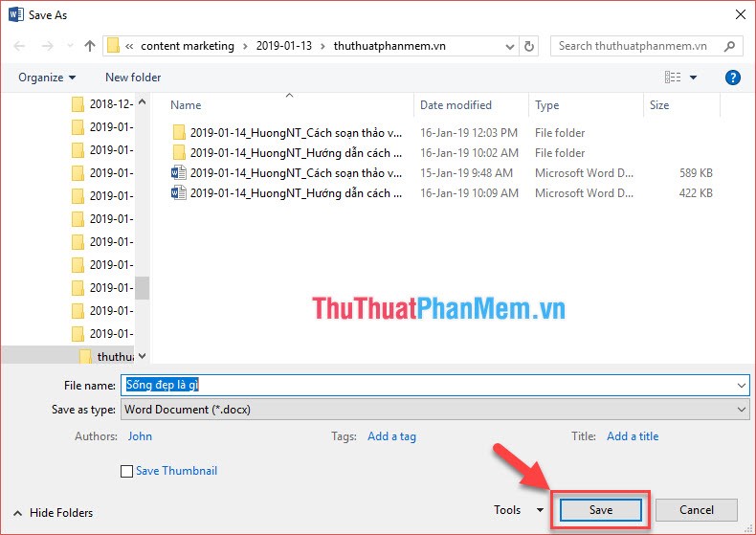The height and width of the screenshot is (535, 756).
Task: Refresh the folder view
Action: (529, 46)
